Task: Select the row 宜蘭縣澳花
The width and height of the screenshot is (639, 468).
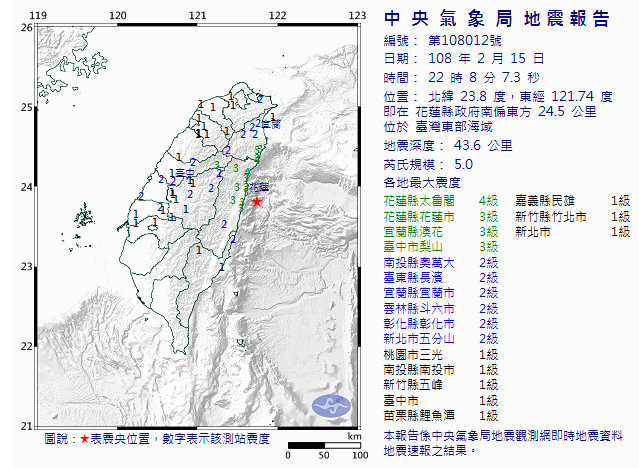Action: [x=441, y=232]
